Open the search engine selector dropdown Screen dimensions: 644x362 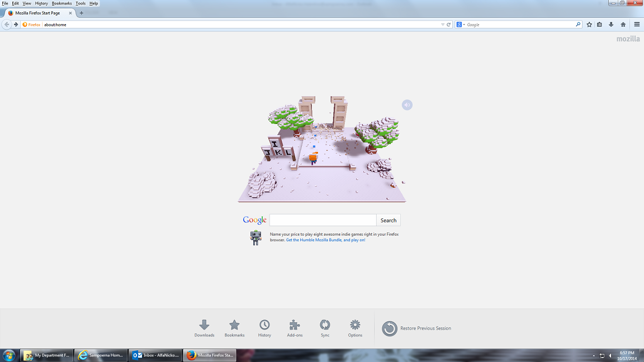click(x=461, y=25)
